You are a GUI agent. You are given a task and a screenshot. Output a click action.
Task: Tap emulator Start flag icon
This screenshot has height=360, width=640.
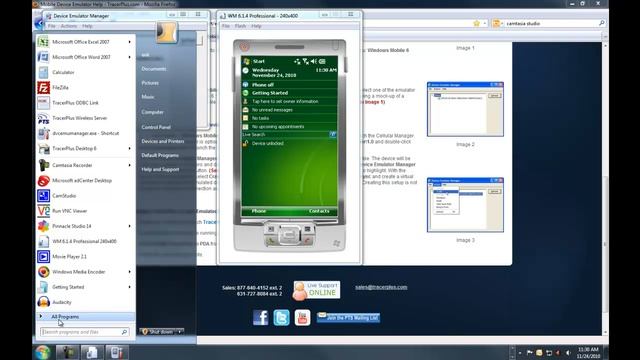pyautogui.click(x=246, y=61)
